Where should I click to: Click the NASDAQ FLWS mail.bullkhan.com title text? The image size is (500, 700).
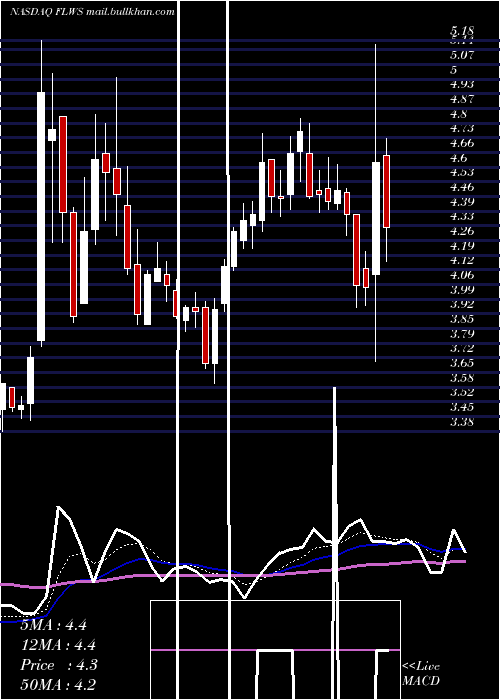pyautogui.click(x=92, y=12)
